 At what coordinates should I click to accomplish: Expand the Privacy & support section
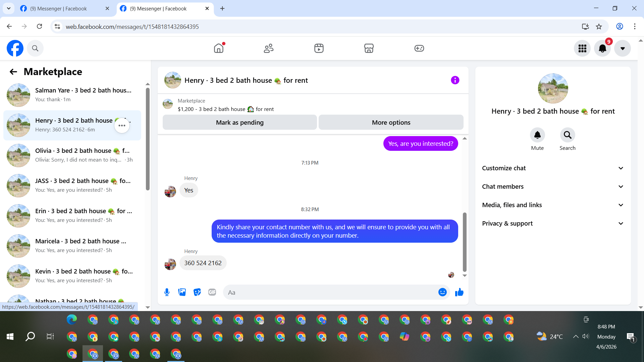click(x=553, y=224)
